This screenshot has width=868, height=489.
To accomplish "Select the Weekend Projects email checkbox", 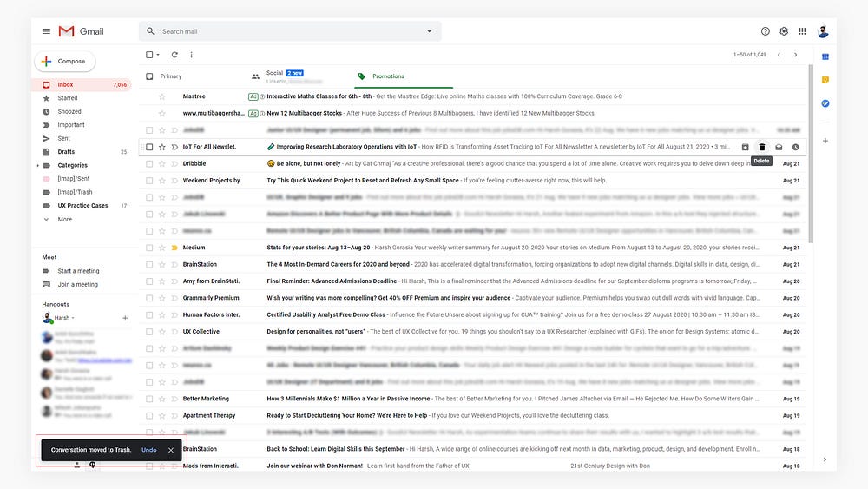I will point(149,181).
